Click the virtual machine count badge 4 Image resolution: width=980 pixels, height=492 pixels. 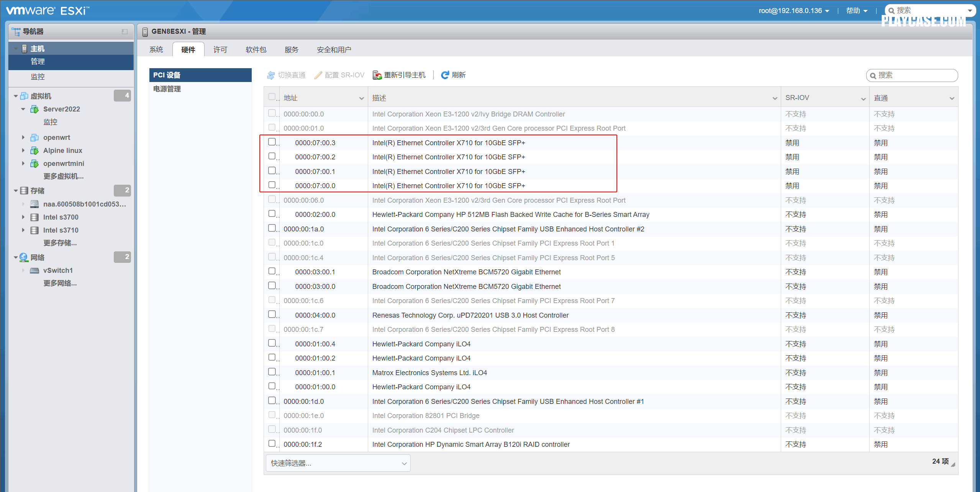(x=122, y=96)
